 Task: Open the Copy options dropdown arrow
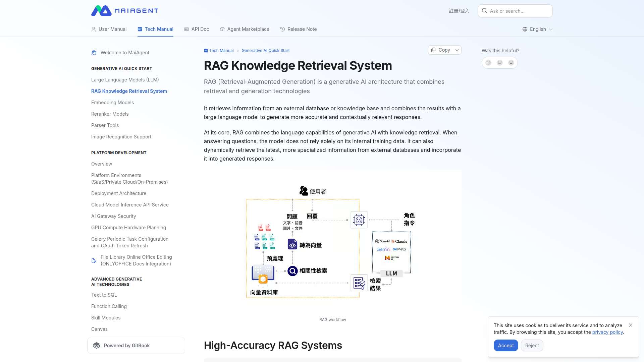(x=457, y=50)
